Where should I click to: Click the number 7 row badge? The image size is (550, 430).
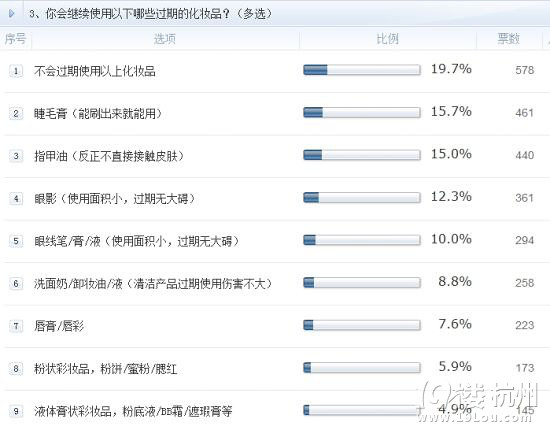point(16,326)
